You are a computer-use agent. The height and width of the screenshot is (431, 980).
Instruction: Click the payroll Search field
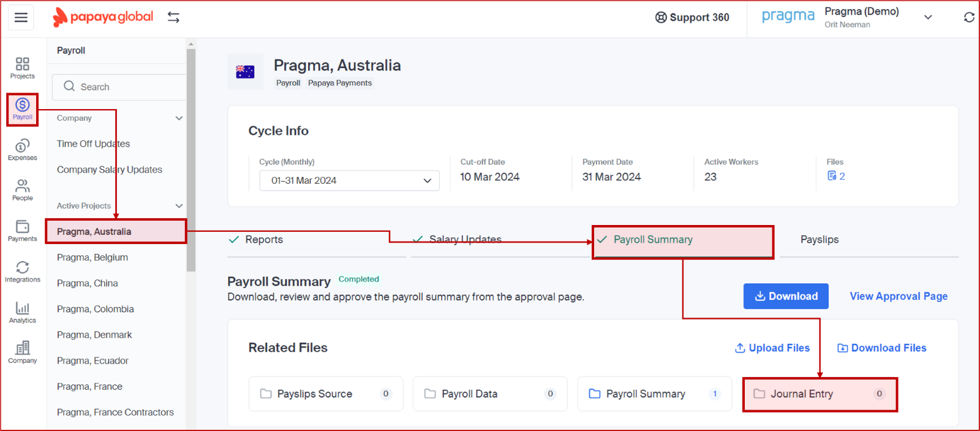119,87
